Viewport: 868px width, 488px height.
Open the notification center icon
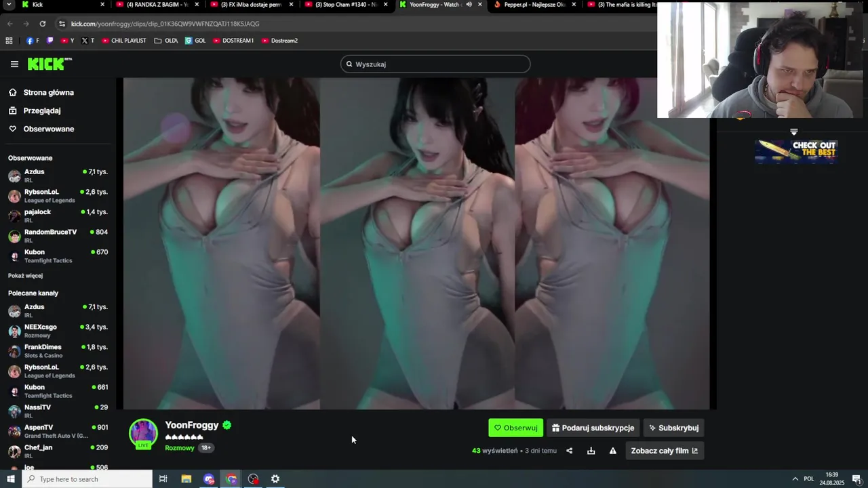(856, 479)
